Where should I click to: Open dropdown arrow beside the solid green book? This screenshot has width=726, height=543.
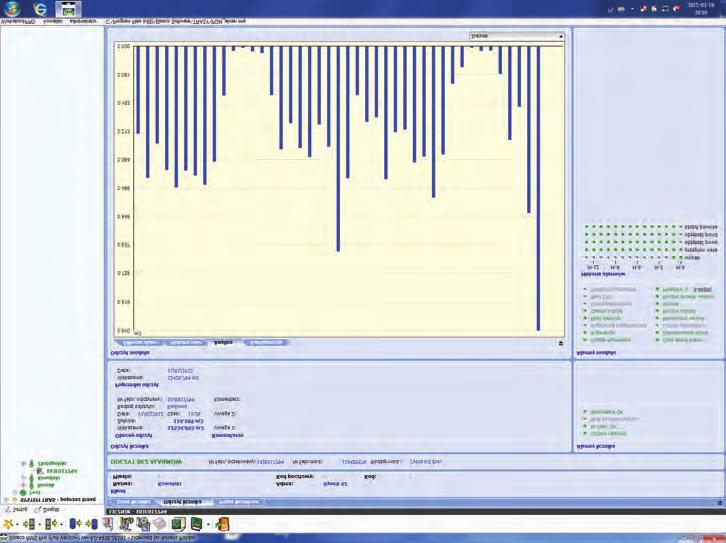coord(209,524)
